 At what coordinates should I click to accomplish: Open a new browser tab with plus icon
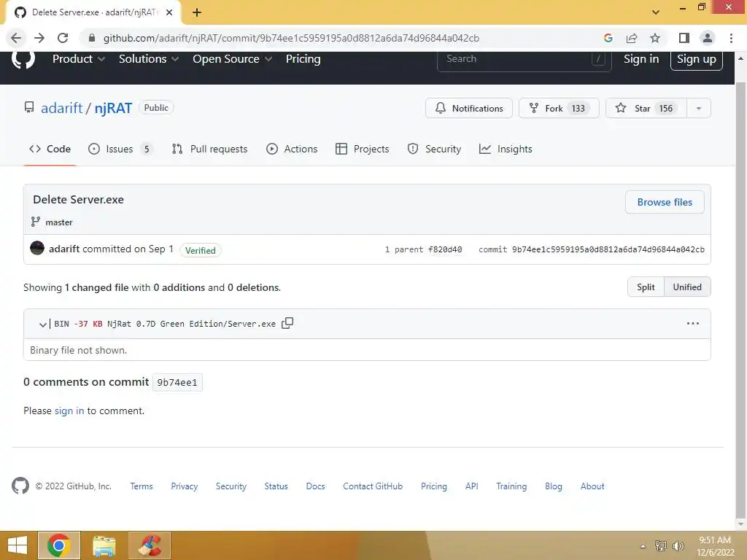197,12
